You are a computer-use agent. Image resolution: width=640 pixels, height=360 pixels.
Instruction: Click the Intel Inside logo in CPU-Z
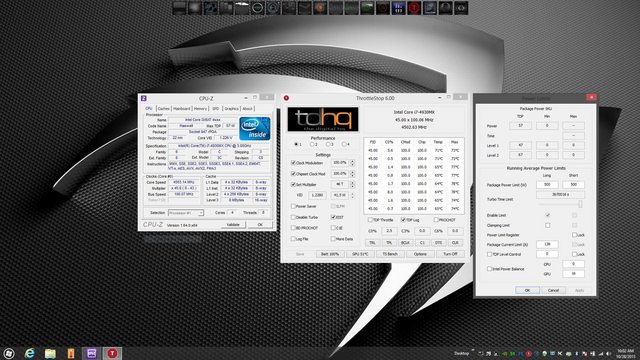coord(255,129)
